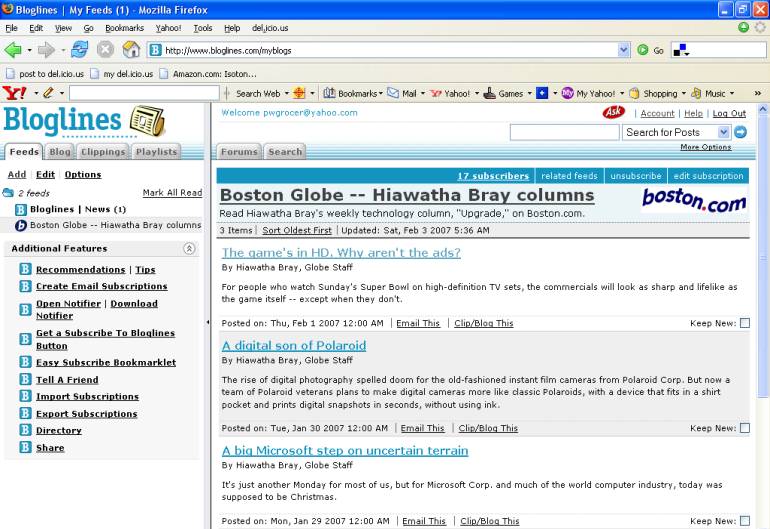Viewport: 770px width, 529px height.
Task: Open 'A digital son of Polaroid' article
Action: (294, 345)
